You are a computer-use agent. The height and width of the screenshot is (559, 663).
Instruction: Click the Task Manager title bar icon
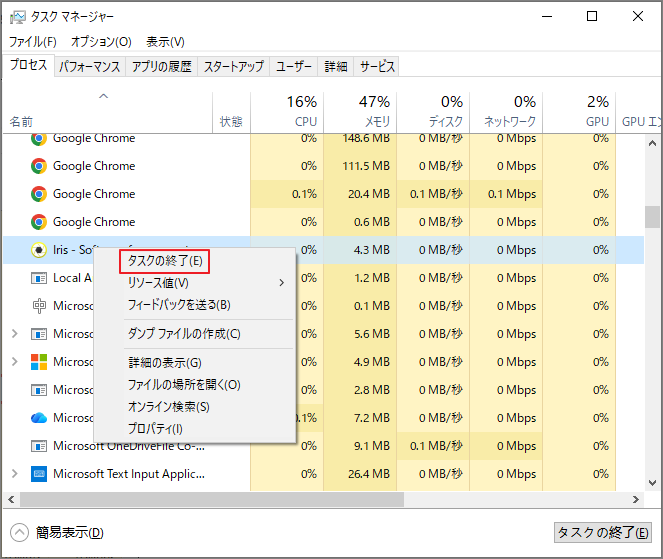[17, 17]
